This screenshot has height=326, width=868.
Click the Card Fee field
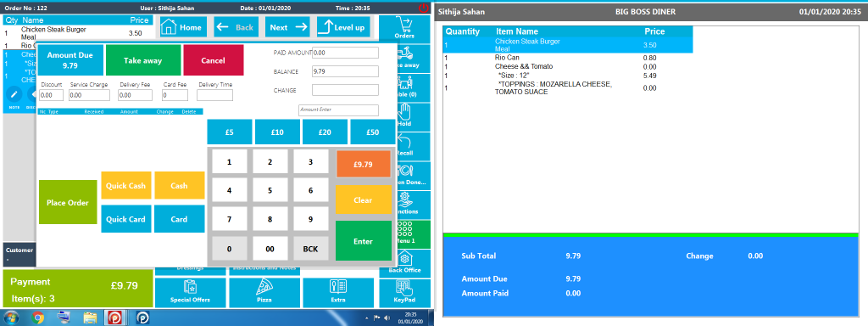click(x=175, y=95)
